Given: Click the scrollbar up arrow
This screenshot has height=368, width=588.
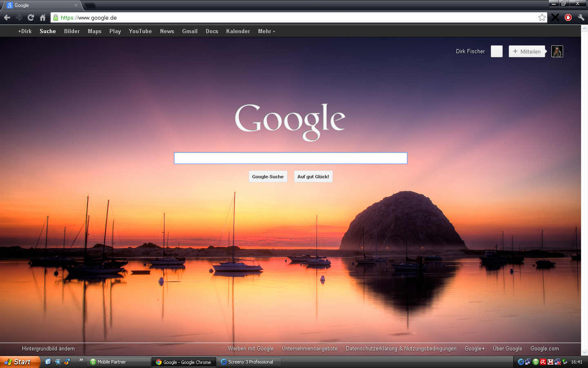Looking at the screenshot, I should [x=584, y=28].
